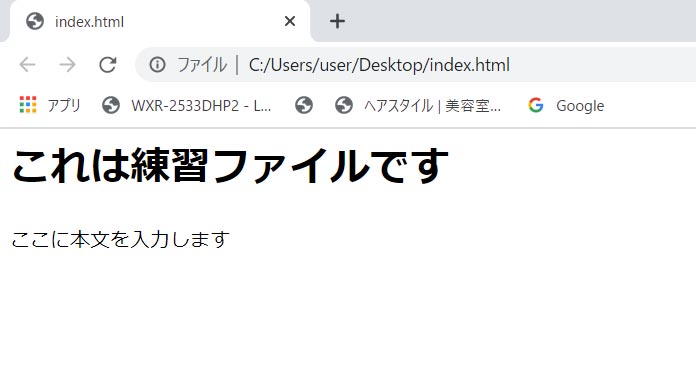Close the index.html tab
696x384 pixels.
click(290, 21)
